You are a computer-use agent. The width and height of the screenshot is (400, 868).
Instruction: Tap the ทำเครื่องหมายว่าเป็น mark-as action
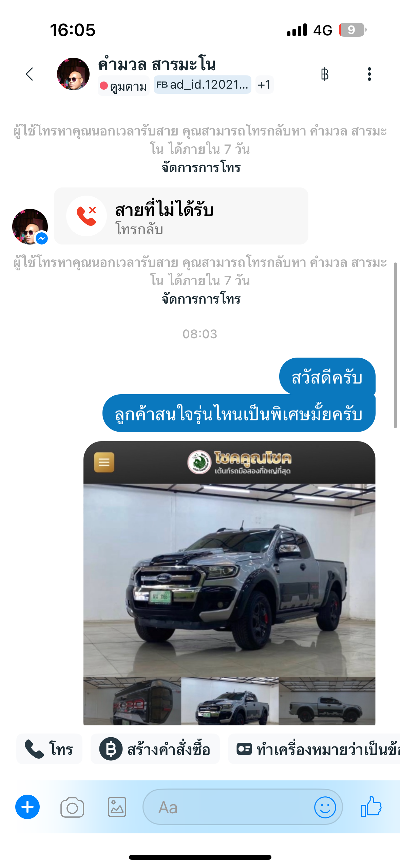click(314, 749)
